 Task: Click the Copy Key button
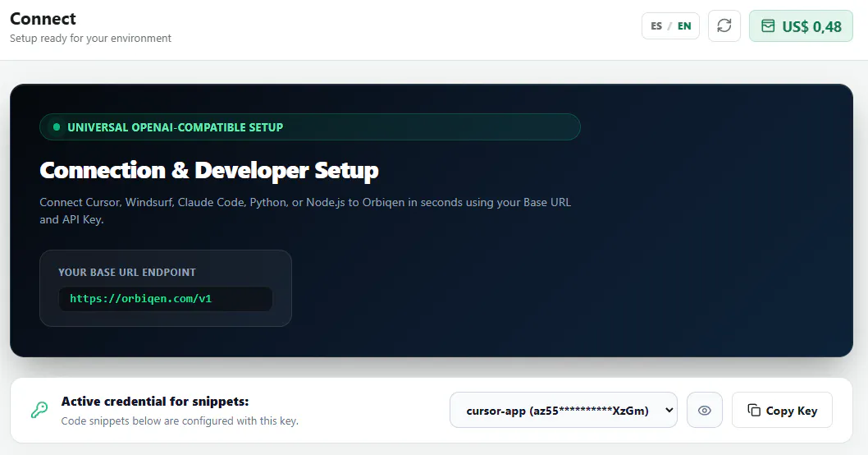click(782, 410)
